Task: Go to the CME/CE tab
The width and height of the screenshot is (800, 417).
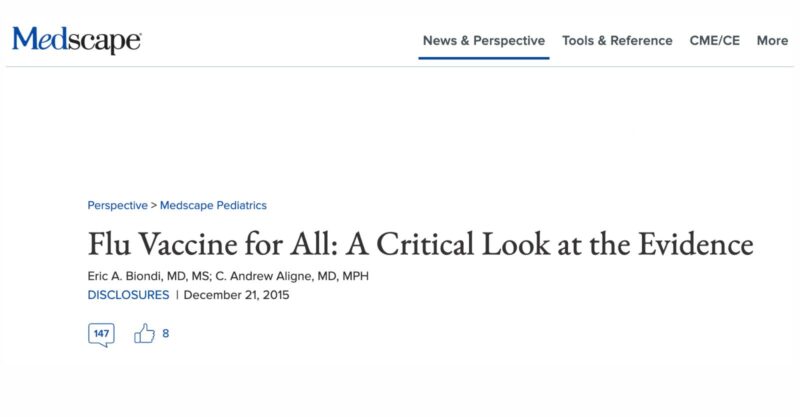Action: click(714, 41)
